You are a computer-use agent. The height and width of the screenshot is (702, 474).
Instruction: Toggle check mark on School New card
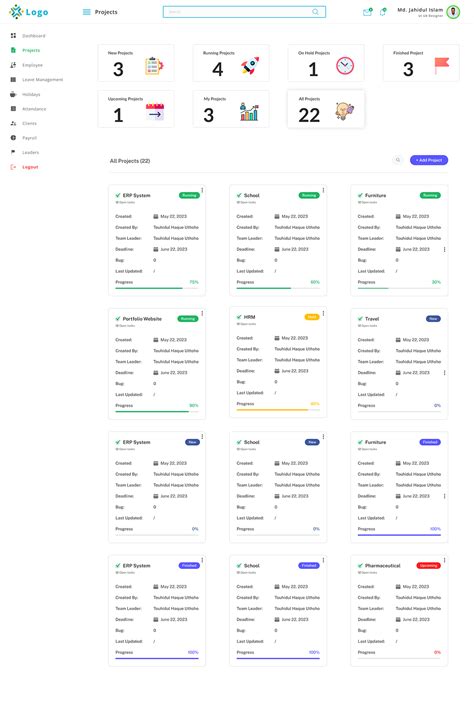[239, 442]
